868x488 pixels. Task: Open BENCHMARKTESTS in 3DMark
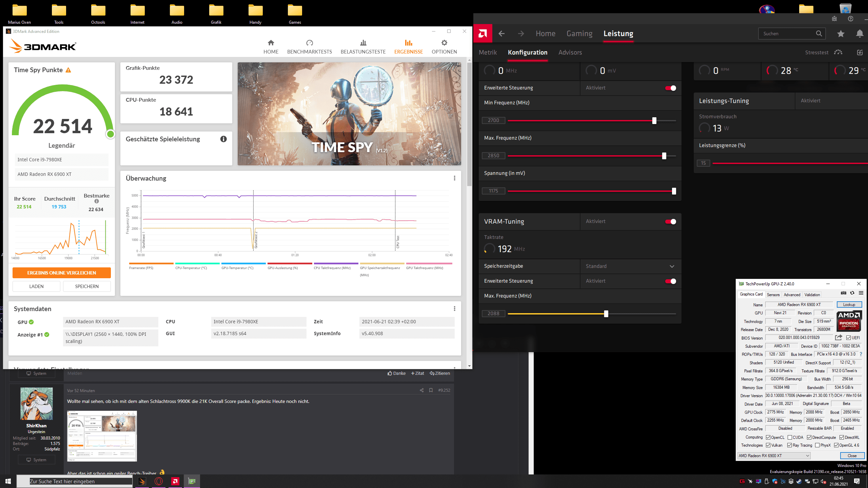tap(309, 47)
